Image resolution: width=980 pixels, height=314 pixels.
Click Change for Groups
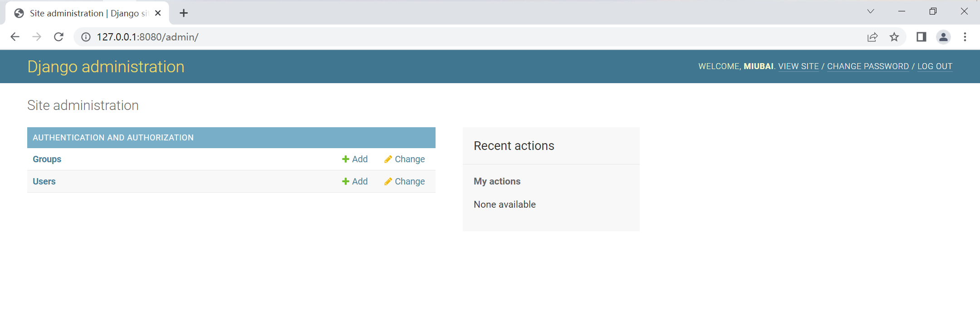(x=405, y=159)
